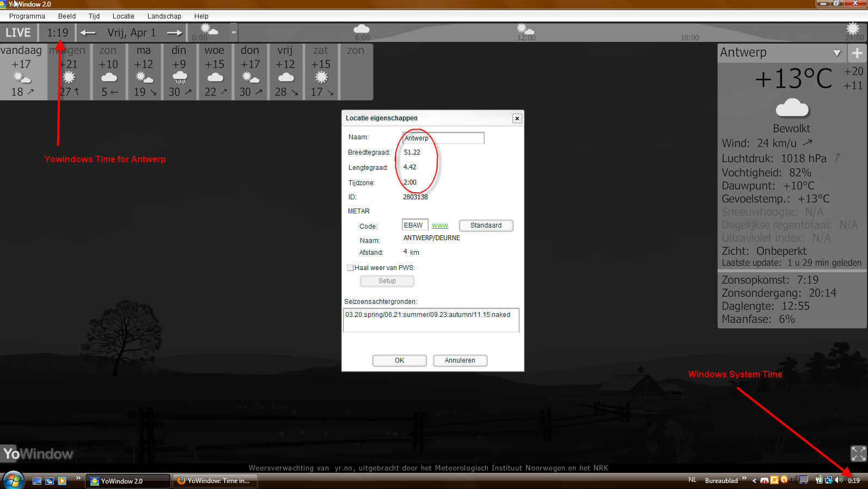
Task: Expand Bureaublad toolbar chevron
Action: tap(744, 478)
